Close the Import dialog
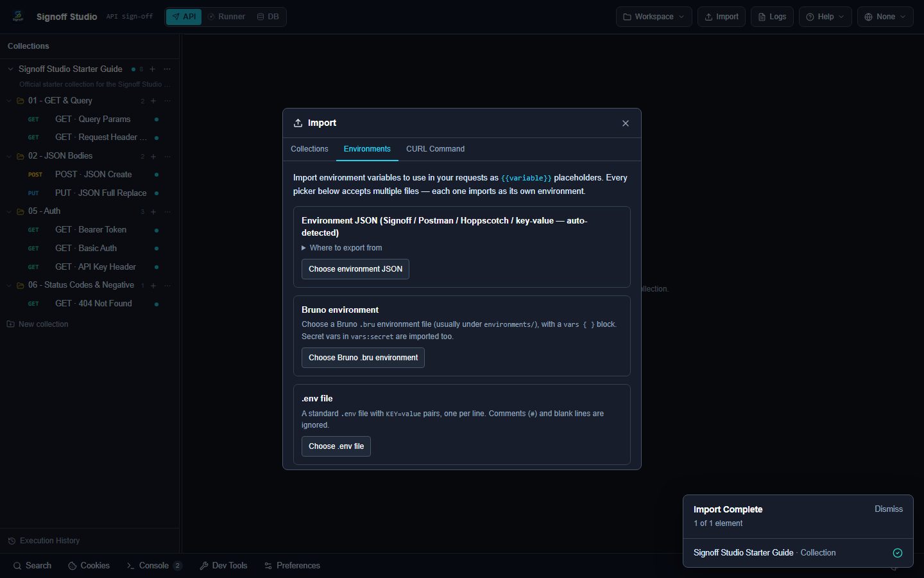Viewport: 924px width, 578px height. click(626, 123)
